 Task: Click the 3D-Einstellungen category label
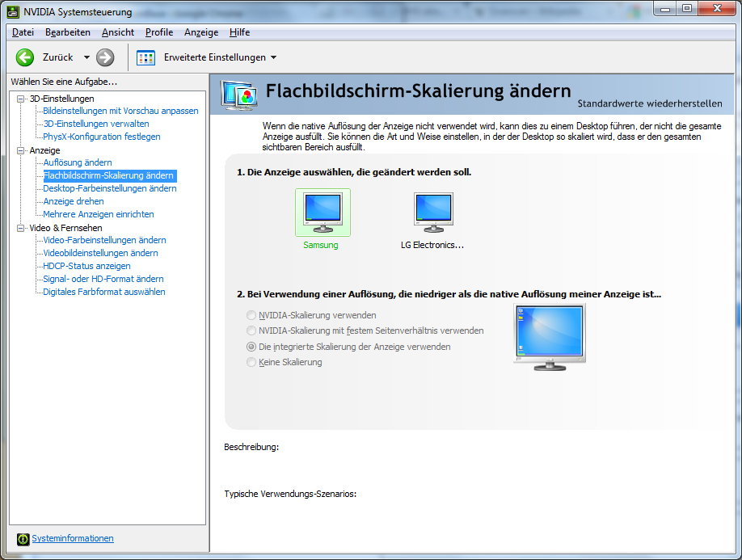62,99
